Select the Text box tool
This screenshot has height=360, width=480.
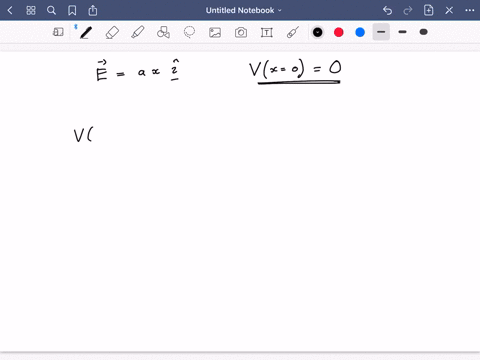tap(267, 32)
